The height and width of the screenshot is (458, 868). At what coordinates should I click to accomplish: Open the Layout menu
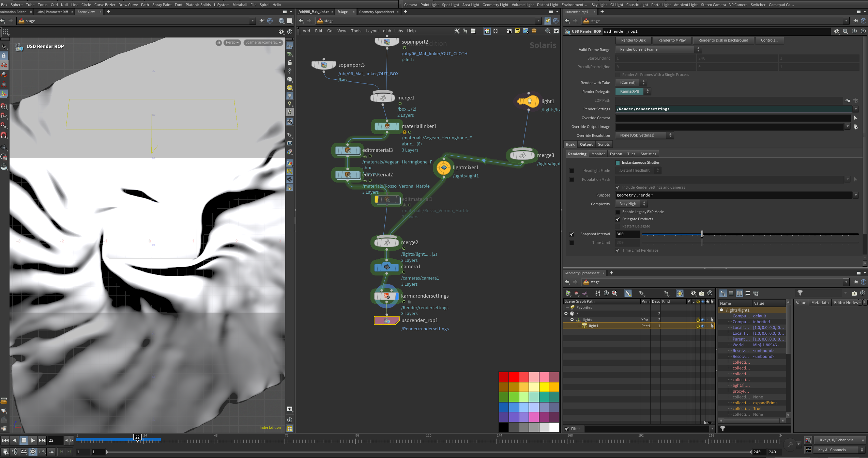[372, 31]
